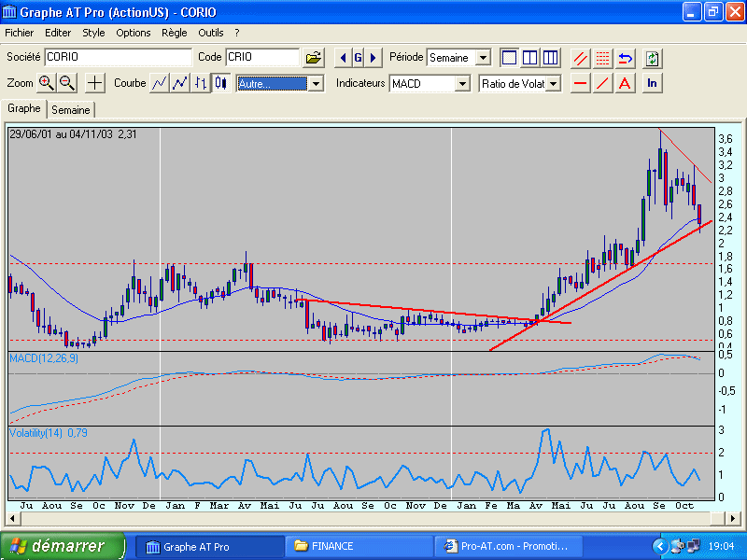The height and width of the screenshot is (560, 747).
Task: Click the Code input field containing CRIO
Action: [x=262, y=57]
